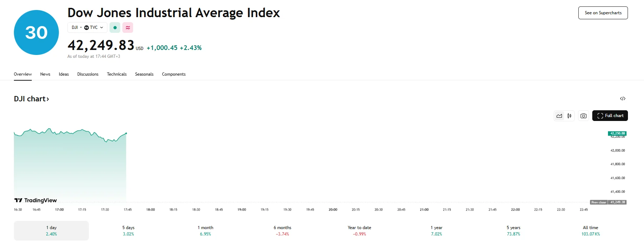644x248 pixels.
Task: Click the blue 30 Dow Jones logo
Action: click(x=36, y=32)
